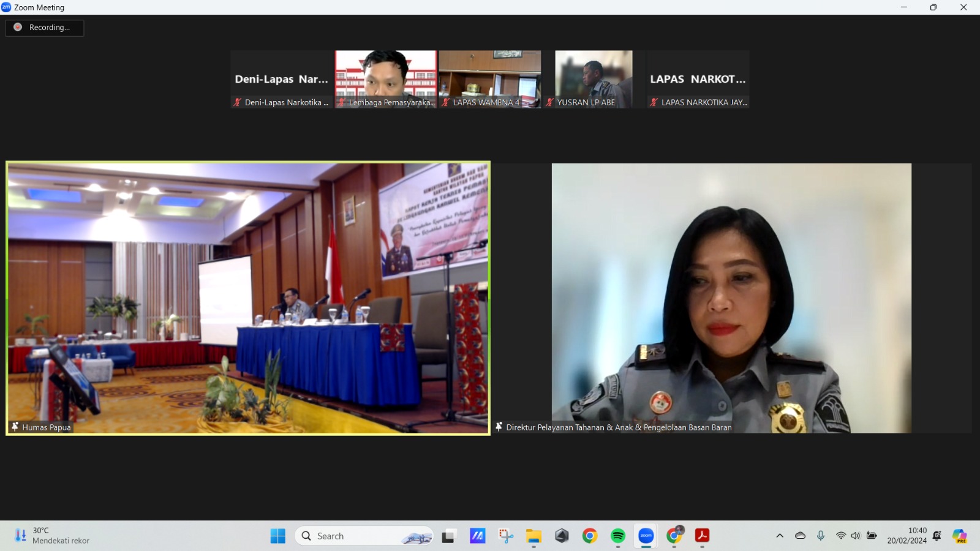This screenshot has height=551, width=980.
Task: Open the clock and date flyout
Action: pos(907,536)
